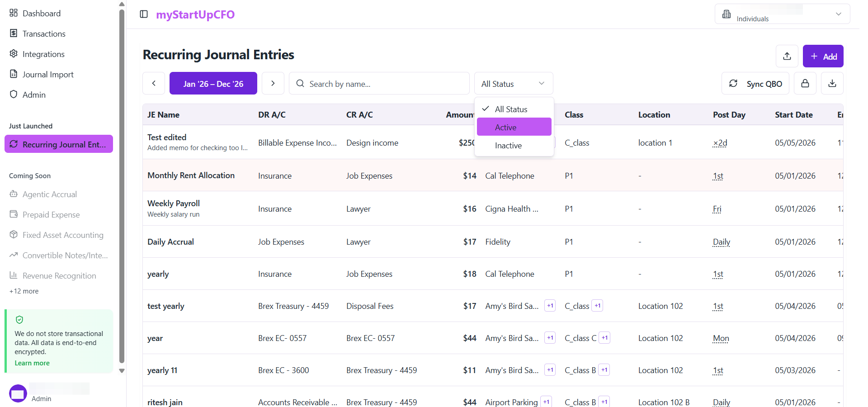Image resolution: width=868 pixels, height=407 pixels.
Task: Click 05/05/2026 start date cell
Action: click(x=795, y=143)
